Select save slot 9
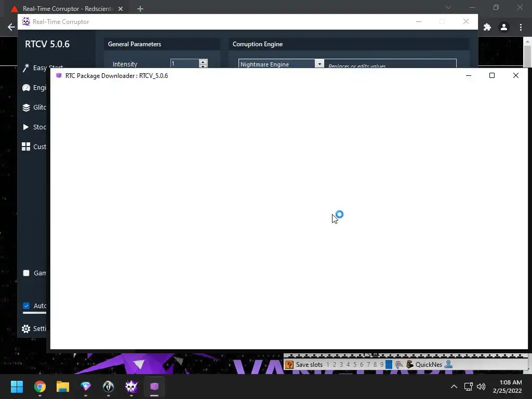Viewport: 532px width, 399px height. tap(382, 364)
